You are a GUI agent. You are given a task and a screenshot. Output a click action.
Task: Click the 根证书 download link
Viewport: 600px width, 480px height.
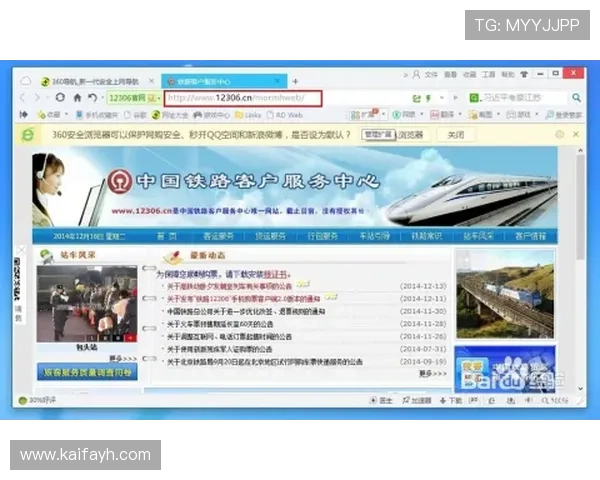point(275,274)
